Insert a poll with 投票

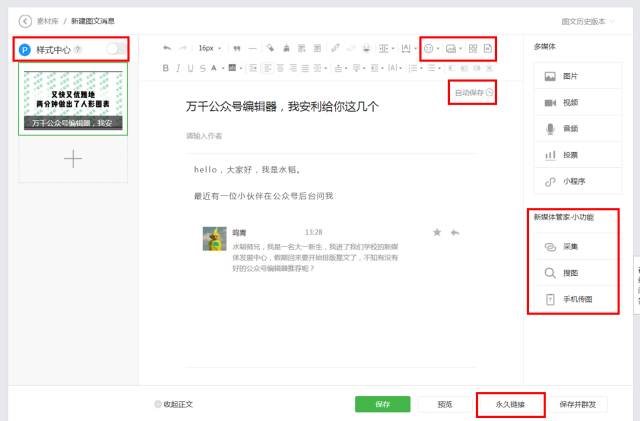coord(578,155)
